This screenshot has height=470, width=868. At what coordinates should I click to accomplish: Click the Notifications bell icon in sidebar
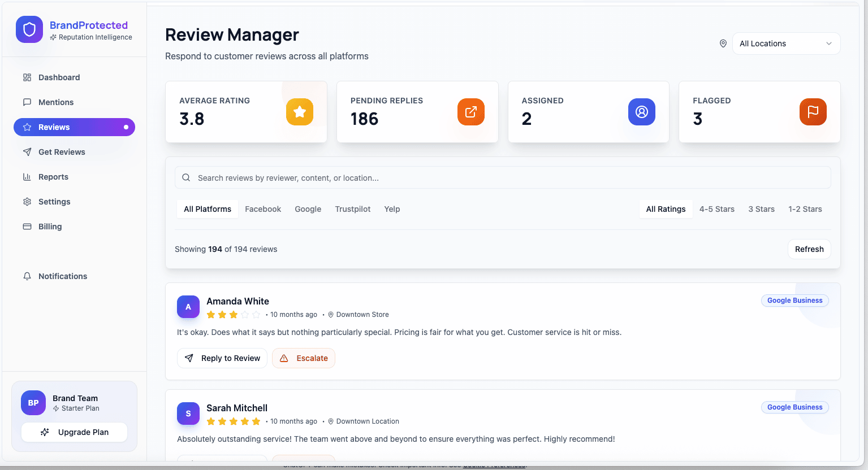click(x=27, y=276)
